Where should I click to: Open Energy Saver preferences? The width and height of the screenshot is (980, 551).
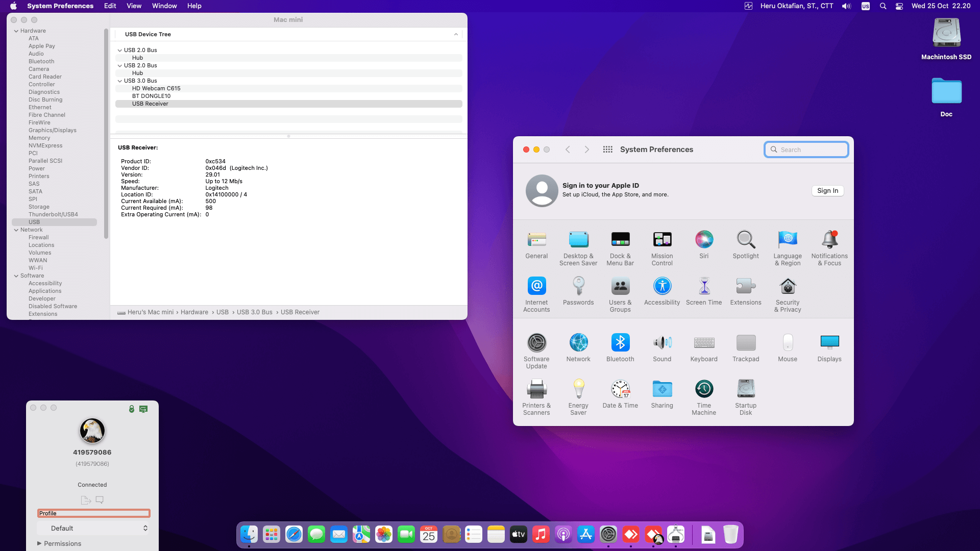point(578,398)
